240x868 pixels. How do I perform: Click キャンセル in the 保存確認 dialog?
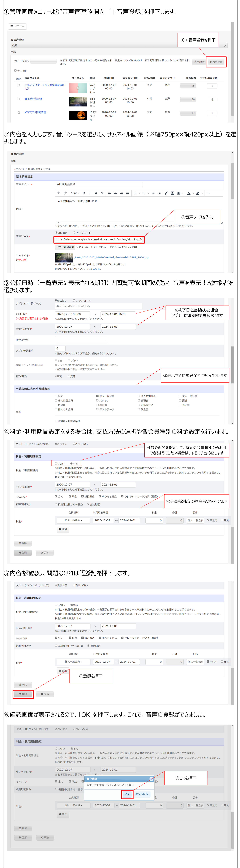tap(141, 794)
